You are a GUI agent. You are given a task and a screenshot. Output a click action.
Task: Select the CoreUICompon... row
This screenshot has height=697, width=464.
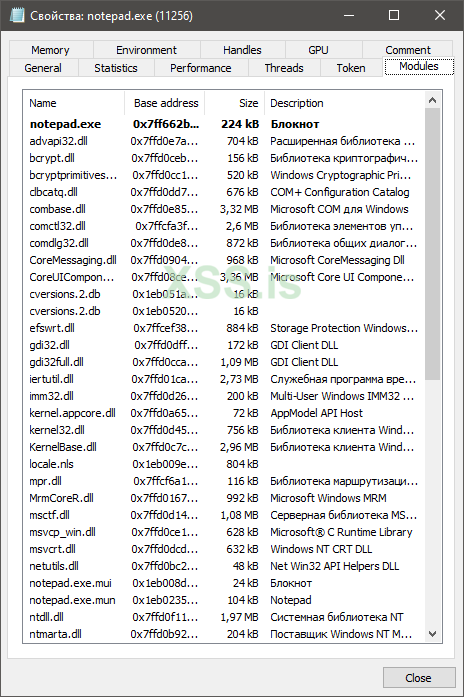click(x=224, y=277)
